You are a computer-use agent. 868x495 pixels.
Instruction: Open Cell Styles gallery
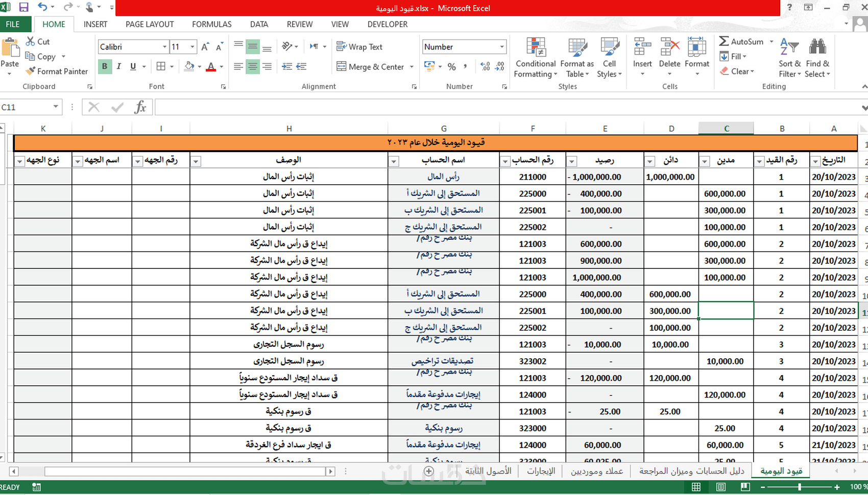click(x=609, y=58)
